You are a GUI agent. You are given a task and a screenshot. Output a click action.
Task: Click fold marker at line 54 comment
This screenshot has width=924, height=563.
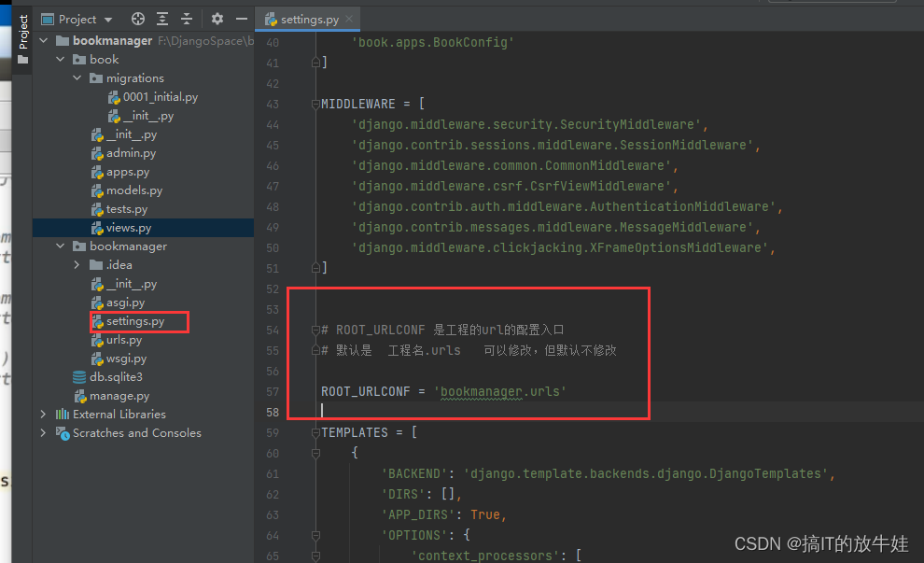pyautogui.click(x=315, y=331)
